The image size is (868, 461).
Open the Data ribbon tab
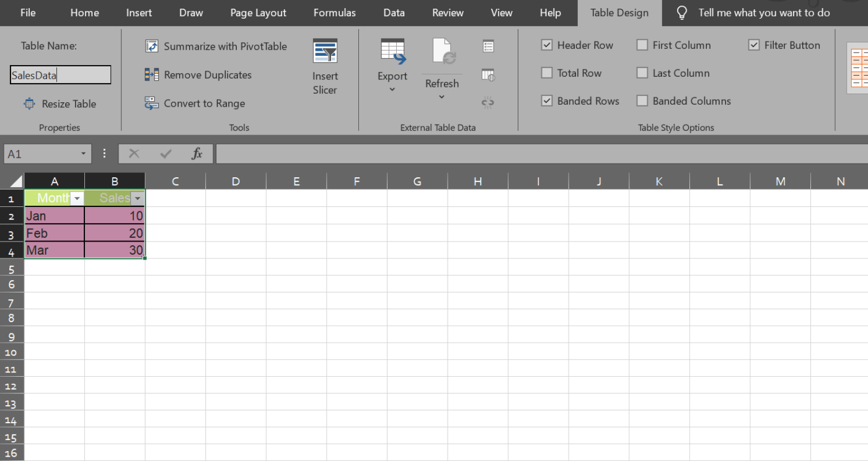tap(394, 12)
